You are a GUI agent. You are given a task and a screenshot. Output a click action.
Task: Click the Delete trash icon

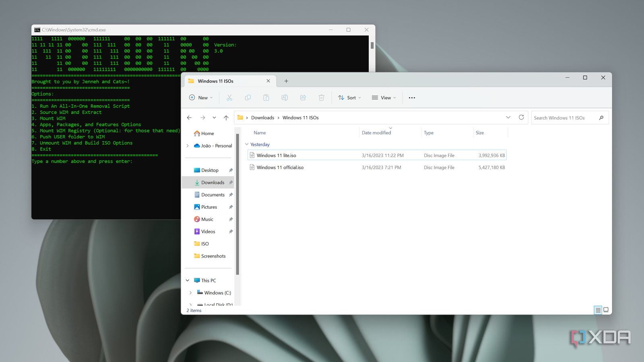tap(321, 97)
